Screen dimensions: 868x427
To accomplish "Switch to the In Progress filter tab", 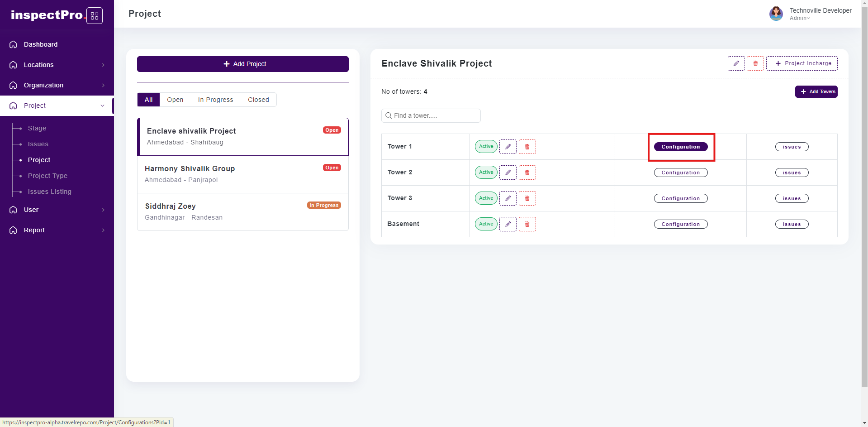I will (x=215, y=100).
